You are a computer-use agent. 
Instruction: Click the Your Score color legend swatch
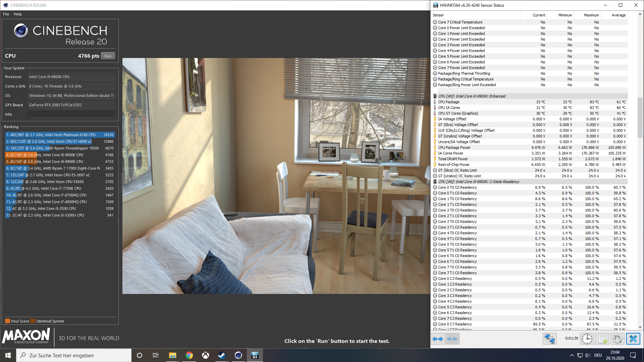[x=7, y=321]
